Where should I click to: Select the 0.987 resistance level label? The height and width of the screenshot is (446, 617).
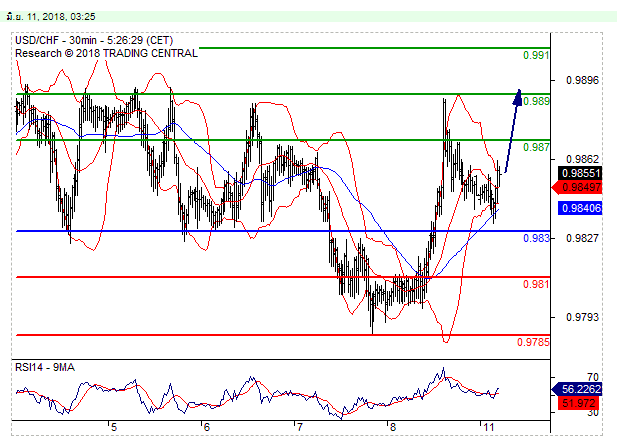[536, 147]
